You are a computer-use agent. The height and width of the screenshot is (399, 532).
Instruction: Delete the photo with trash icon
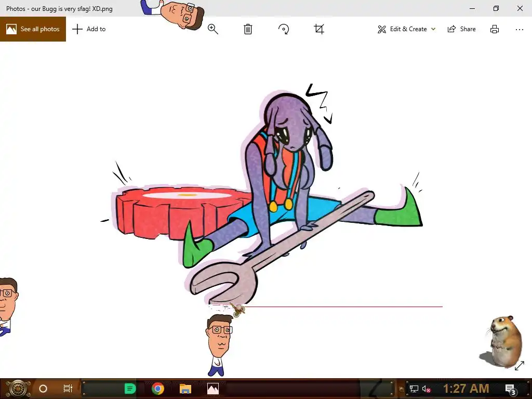[248, 29]
